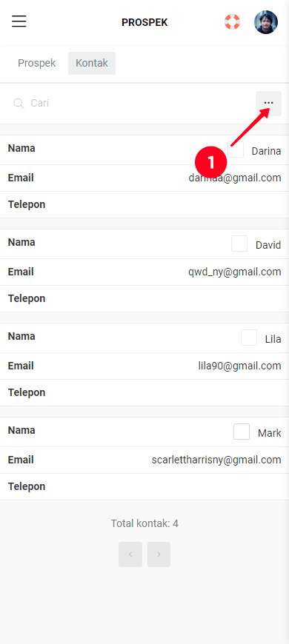The image size is (289, 644).
Task: Tick the checkbox next to Lila
Action: tap(249, 338)
